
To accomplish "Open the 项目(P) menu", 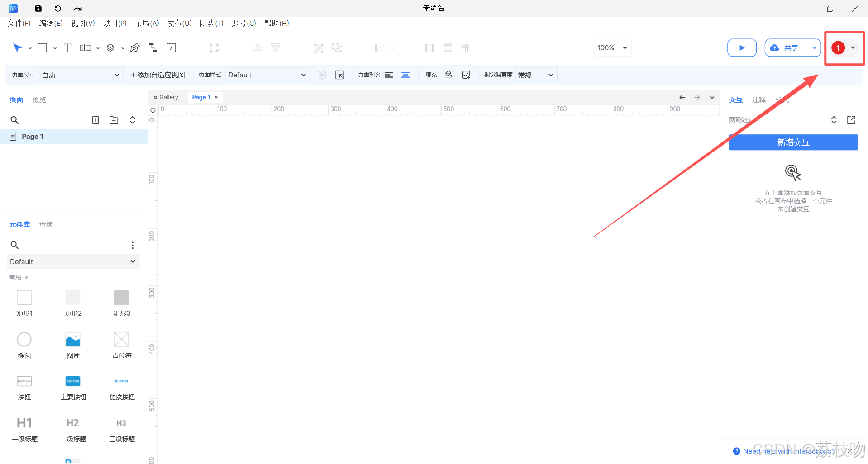I will pyautogui.click(x=115, y=24).
